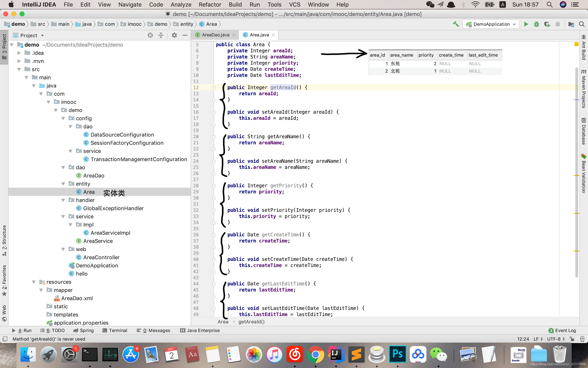The height and width of the screenshot is (368, 588).
Task: Collapse the config package
Action: click(63, 119)
